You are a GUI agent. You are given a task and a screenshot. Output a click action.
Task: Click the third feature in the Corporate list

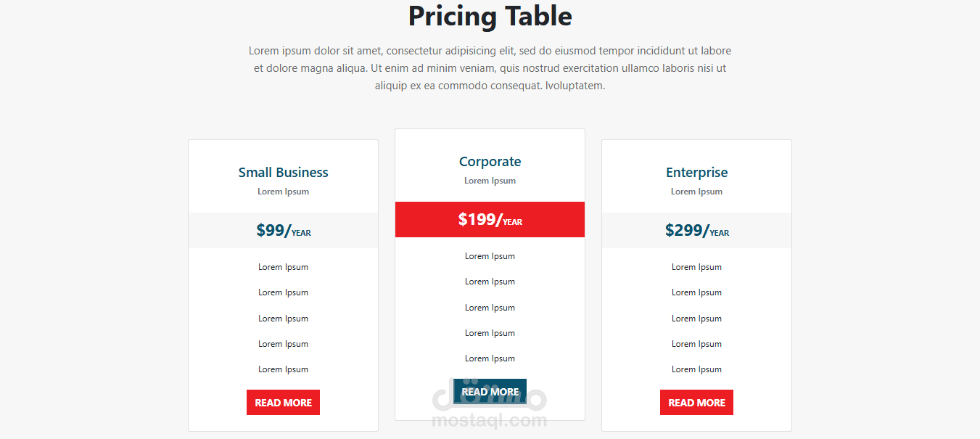pos(490,308)
